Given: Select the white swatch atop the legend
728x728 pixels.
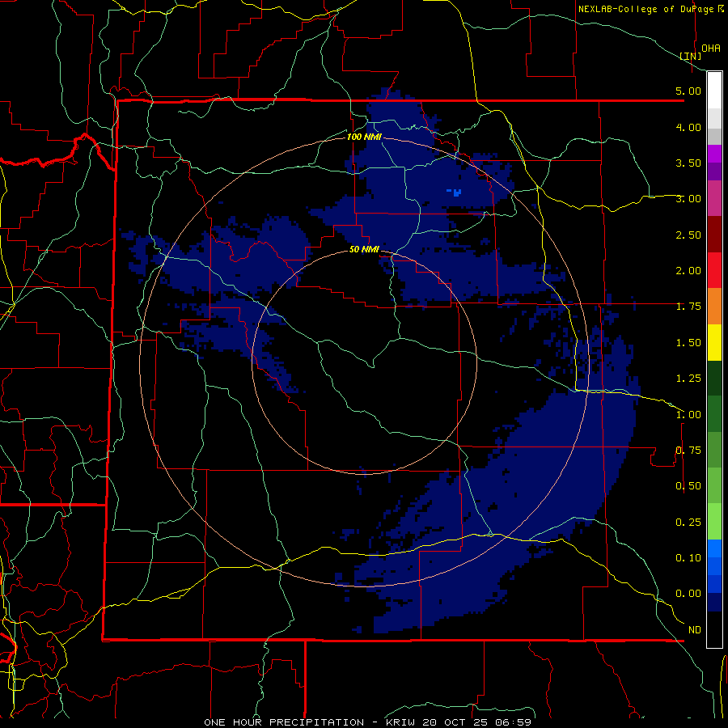Looking at the screenshot, I should click(x=714, y=91).
